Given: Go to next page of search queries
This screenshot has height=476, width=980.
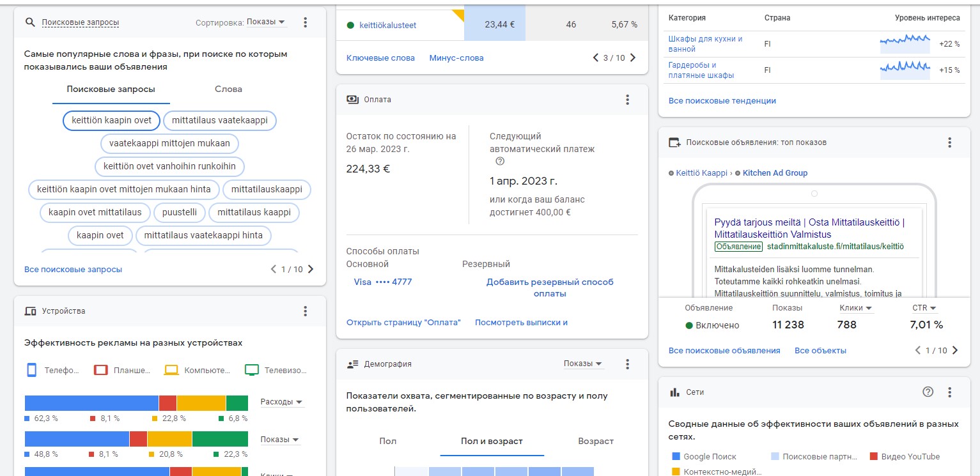Looking at the screenshot, I should pyautogui.click(x=311, y=270).
